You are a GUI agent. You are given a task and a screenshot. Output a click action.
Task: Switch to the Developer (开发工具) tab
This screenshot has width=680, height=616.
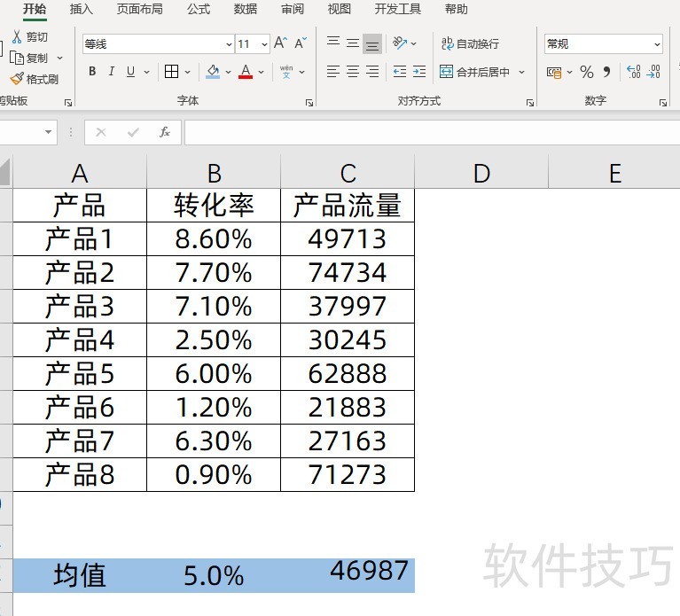[398, 9]
